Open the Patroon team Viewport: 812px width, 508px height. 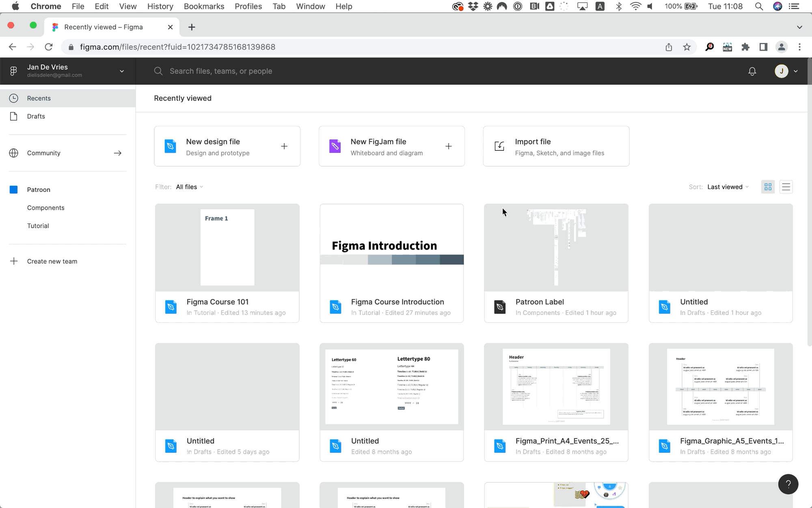pyautogui.click(x=39, y=190)
